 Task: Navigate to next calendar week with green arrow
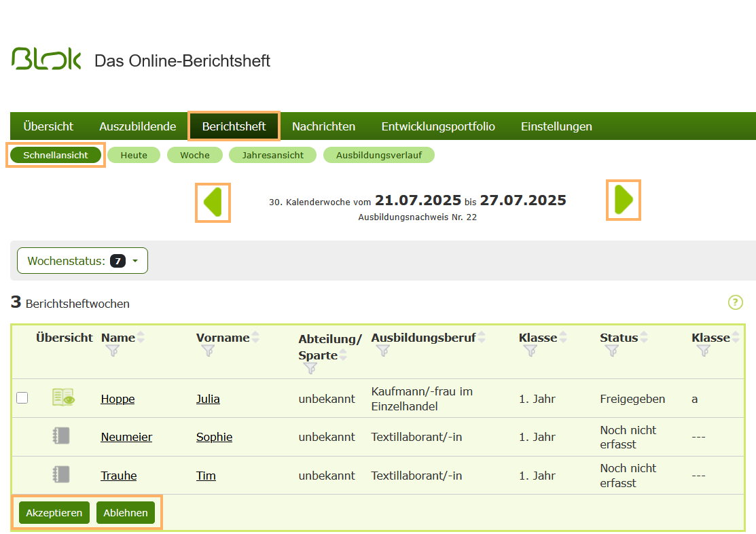pyautogui.click(x=623, y=200)
